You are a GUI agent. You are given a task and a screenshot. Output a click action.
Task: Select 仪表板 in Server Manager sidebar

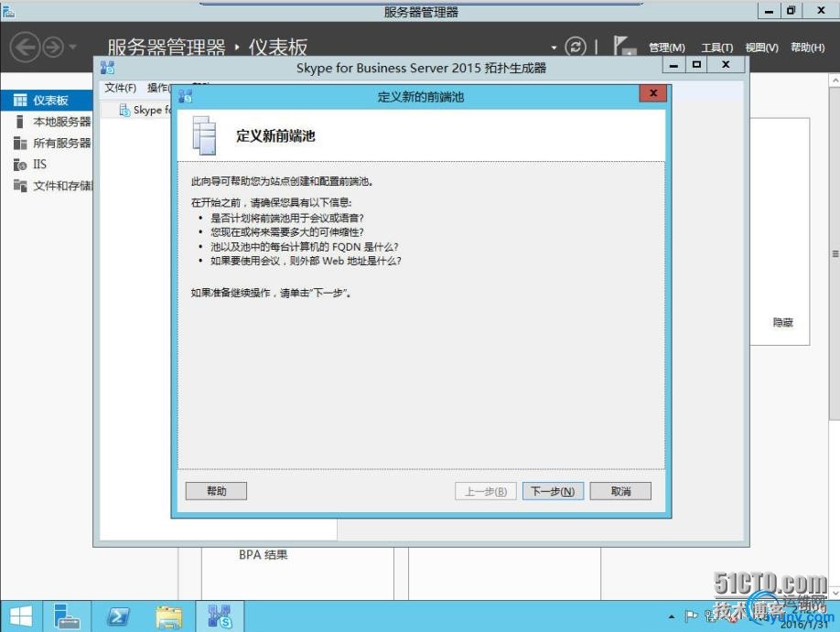[x=48, y=101]
